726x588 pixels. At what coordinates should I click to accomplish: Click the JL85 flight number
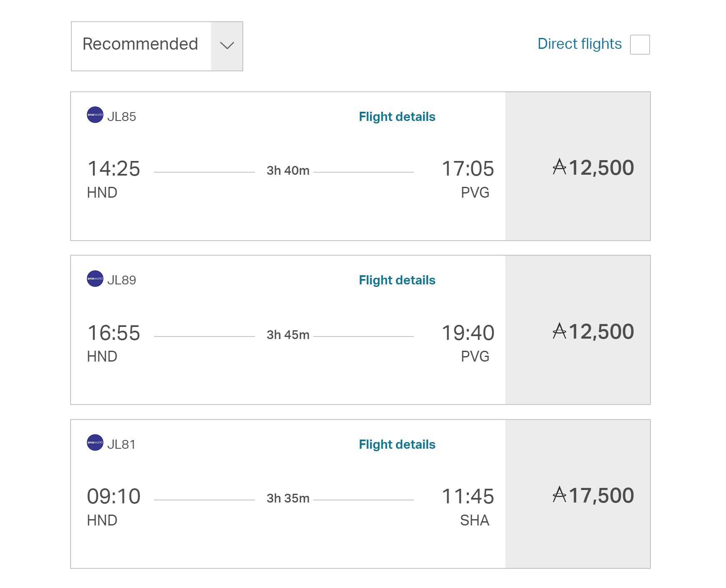(x=121, y=117)
